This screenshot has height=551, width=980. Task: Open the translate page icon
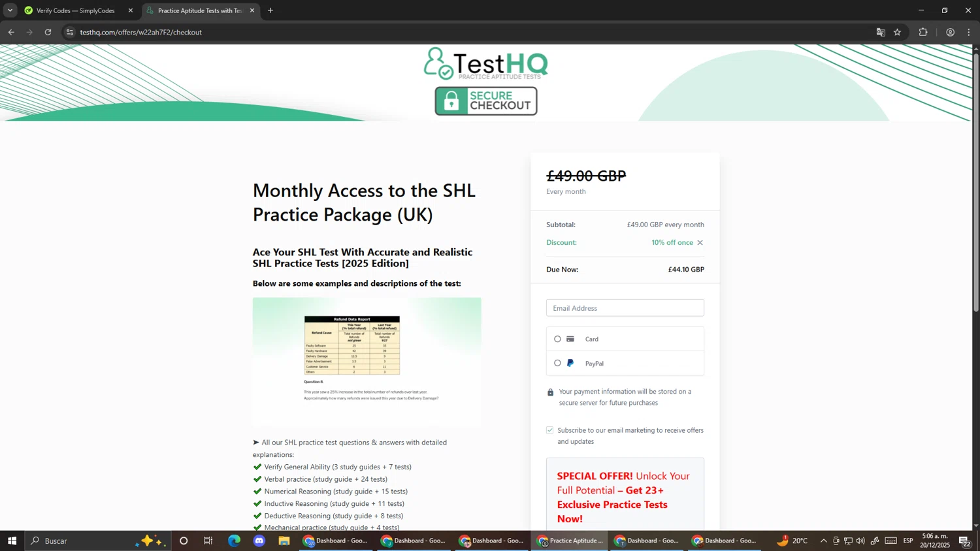click(881, 32)
